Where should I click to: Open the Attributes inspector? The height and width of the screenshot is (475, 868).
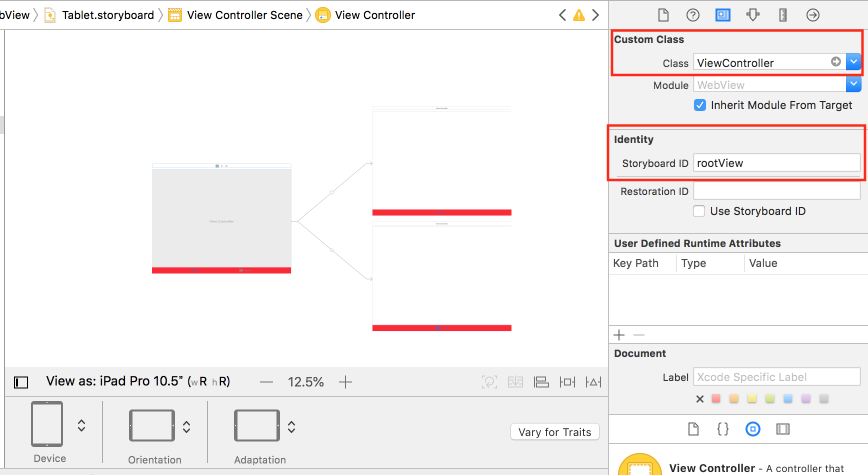(753, 15)
